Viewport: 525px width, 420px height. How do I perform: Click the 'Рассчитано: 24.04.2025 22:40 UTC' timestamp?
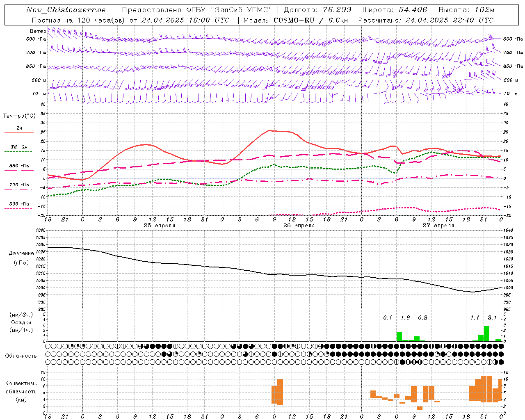pos(426,20)
